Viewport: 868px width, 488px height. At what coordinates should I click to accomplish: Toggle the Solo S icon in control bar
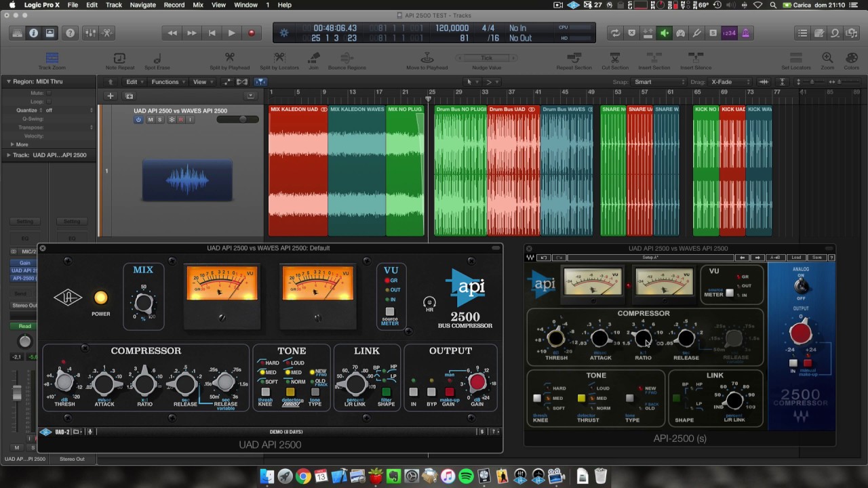(713, 33)
